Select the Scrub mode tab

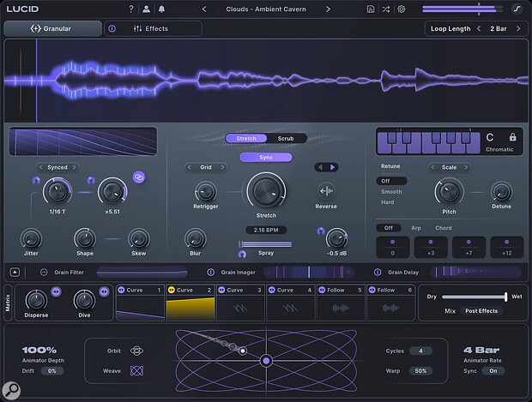(286, 138)
